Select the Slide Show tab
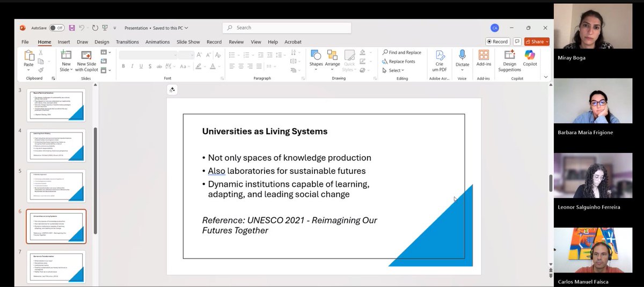This screenshot has height=287, width=644. pos(188,42)
